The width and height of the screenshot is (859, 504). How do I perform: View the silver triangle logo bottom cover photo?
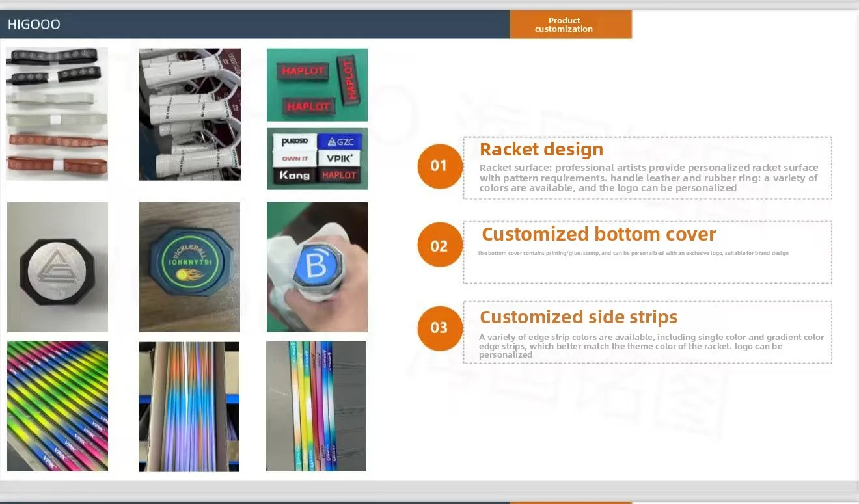[57, 267]
